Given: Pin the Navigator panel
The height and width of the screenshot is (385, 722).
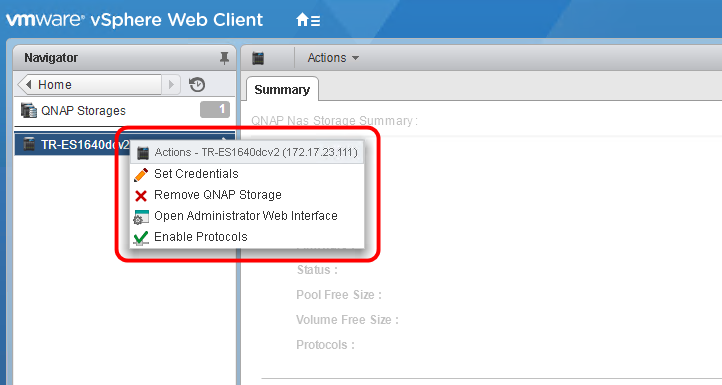Looking at the screenshot, I should (224, 58).
